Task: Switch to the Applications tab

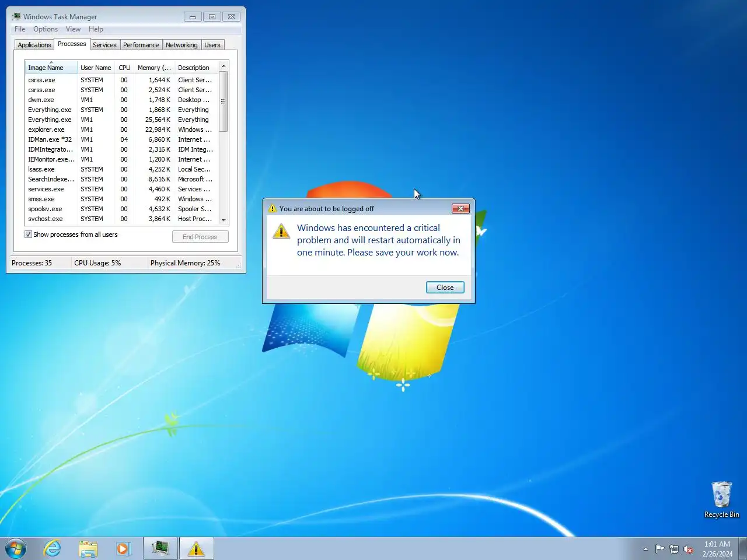Action: [34, 45]
